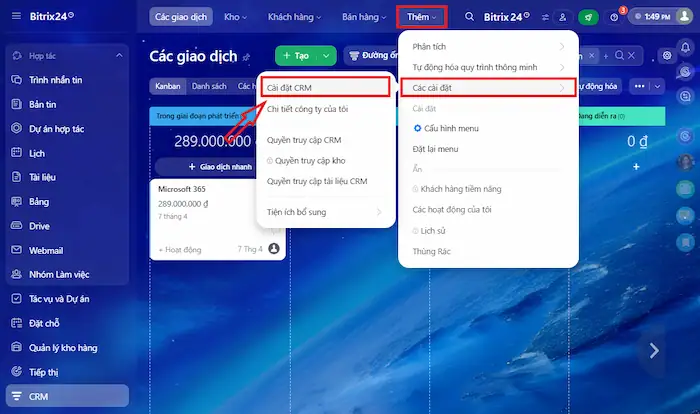This screenshot has width=700, height=414.
Task: Clear the search filter with X icon
Action: tap(631, 55)
